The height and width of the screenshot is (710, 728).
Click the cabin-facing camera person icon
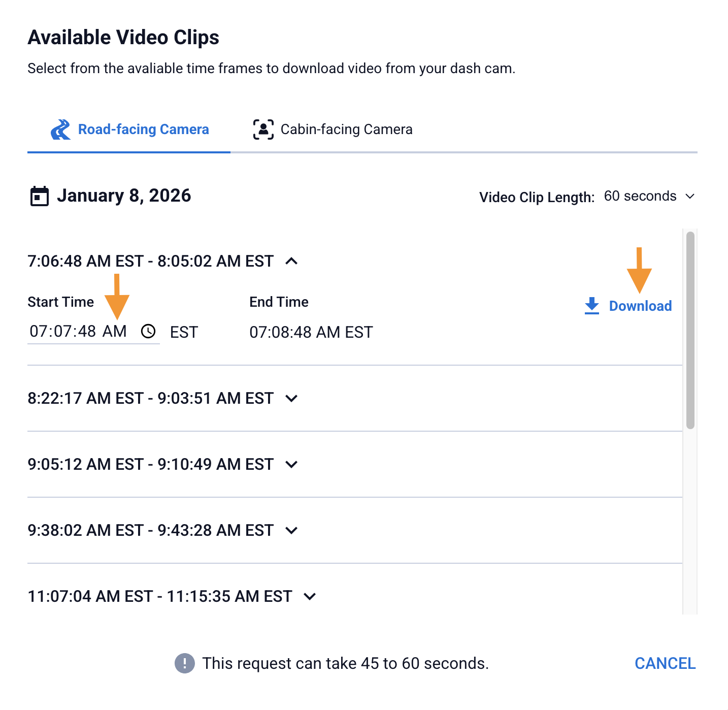point(263,130)
